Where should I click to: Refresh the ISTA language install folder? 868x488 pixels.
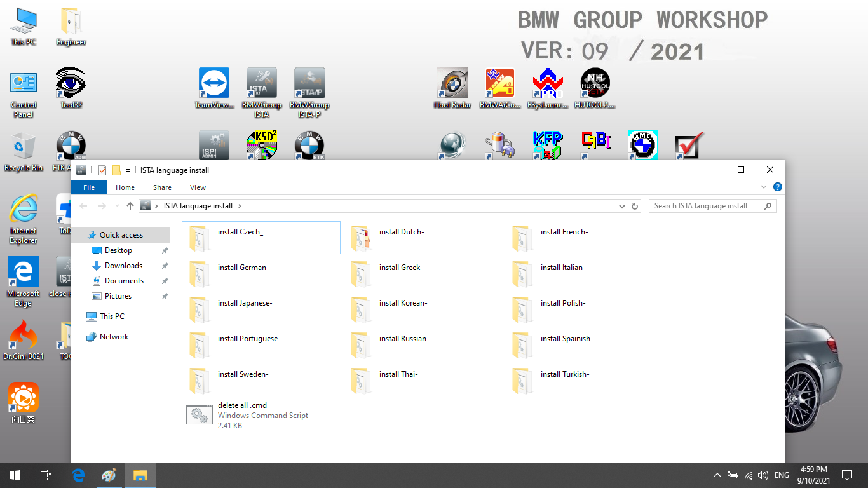point(635,206)
